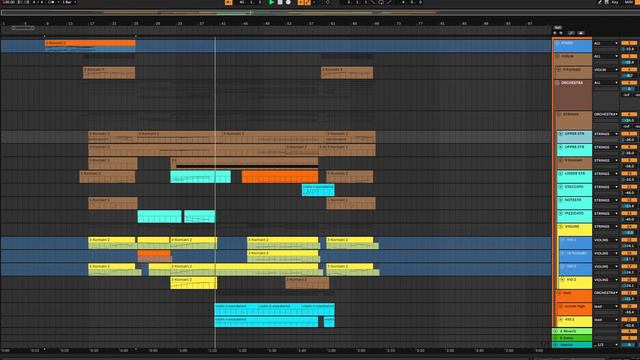This screenshot has height=360, width=640.
Task: Open the VIO 3 VIOLINS routing dropdown
Action: (x=606, y=280)
